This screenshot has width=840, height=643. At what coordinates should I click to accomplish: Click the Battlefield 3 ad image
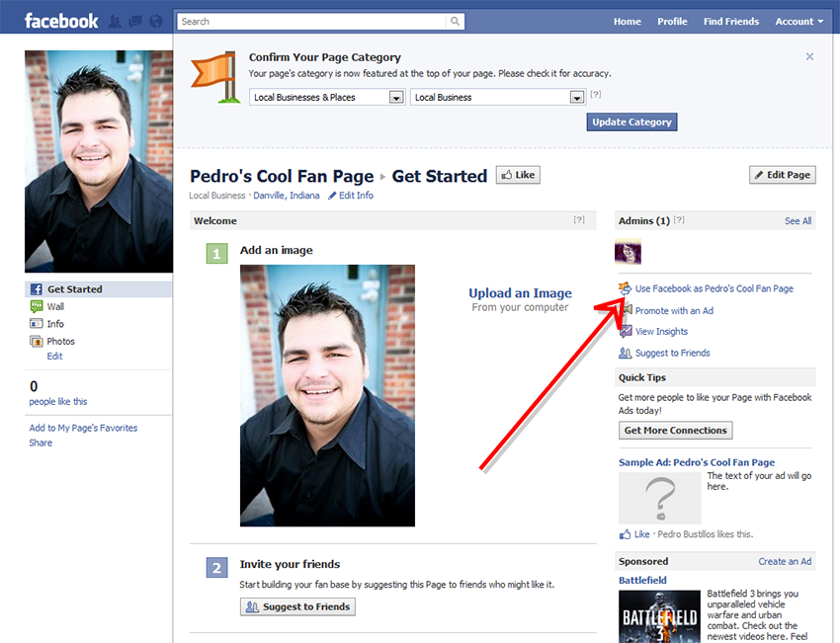[659, 616]
